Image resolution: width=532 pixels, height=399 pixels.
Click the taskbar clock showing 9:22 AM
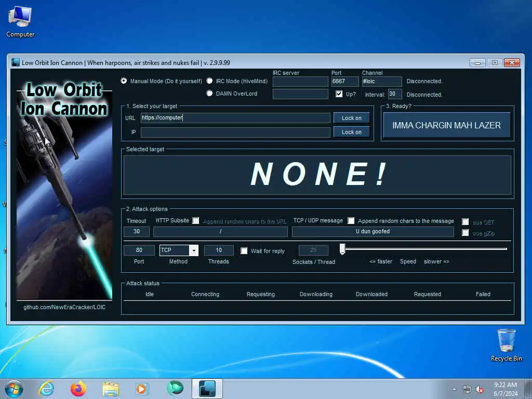coord(506,389)
